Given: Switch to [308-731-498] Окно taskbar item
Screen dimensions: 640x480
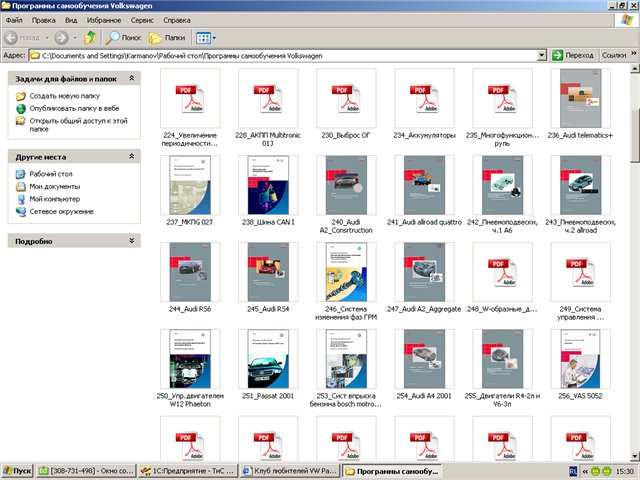Looking at the screenshot, I should [x=86, y=471].
